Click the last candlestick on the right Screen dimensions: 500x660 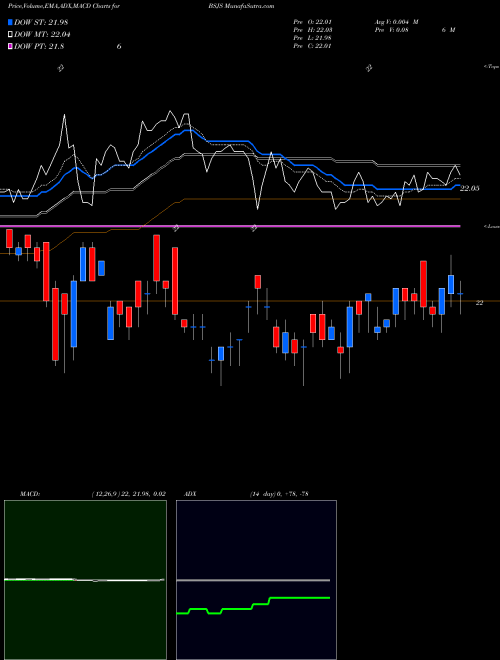(x=460, y=297)
